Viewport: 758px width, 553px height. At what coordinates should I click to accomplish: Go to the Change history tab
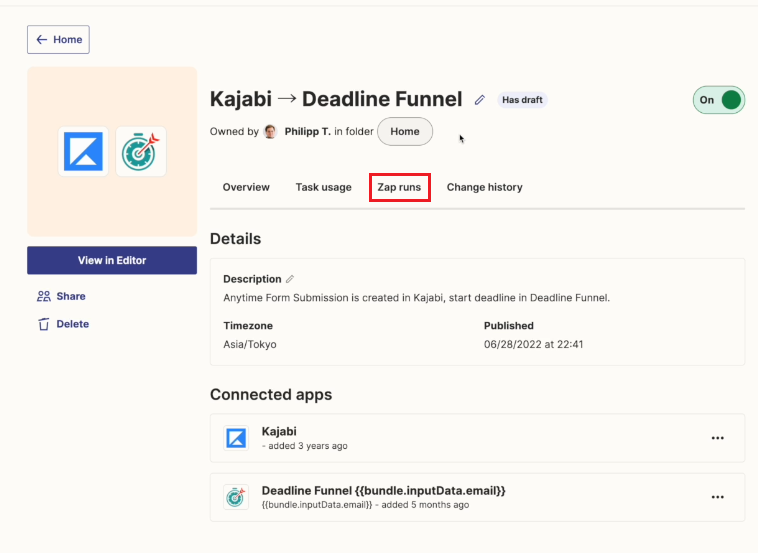pos(484,187)
